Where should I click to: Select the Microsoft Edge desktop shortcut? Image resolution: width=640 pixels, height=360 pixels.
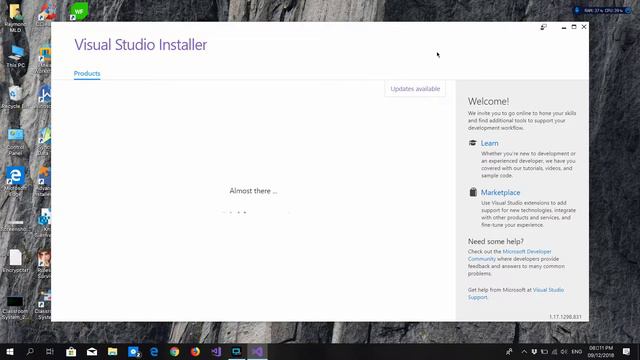[x=16, y=182]
